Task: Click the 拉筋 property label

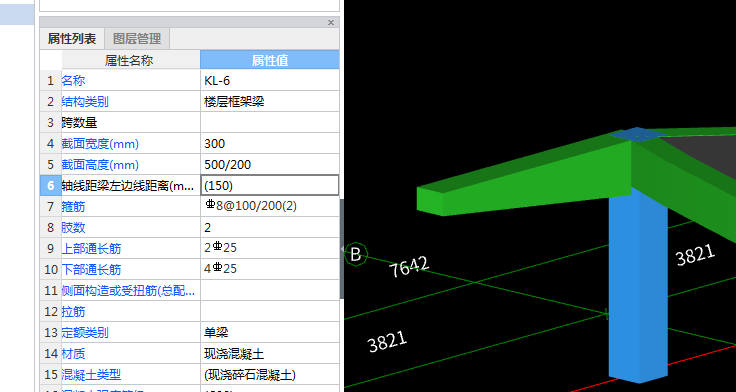Action: (73, 311)
